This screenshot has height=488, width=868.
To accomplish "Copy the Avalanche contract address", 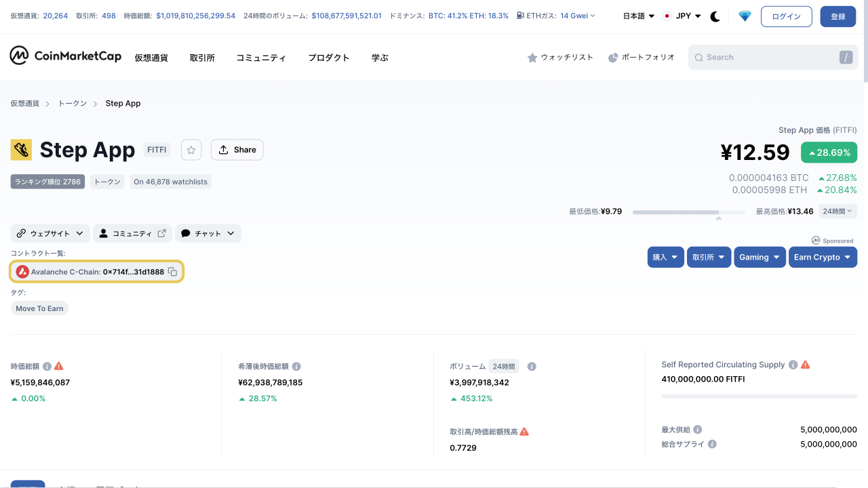I will pyautogui.click(x=172, y=272).
